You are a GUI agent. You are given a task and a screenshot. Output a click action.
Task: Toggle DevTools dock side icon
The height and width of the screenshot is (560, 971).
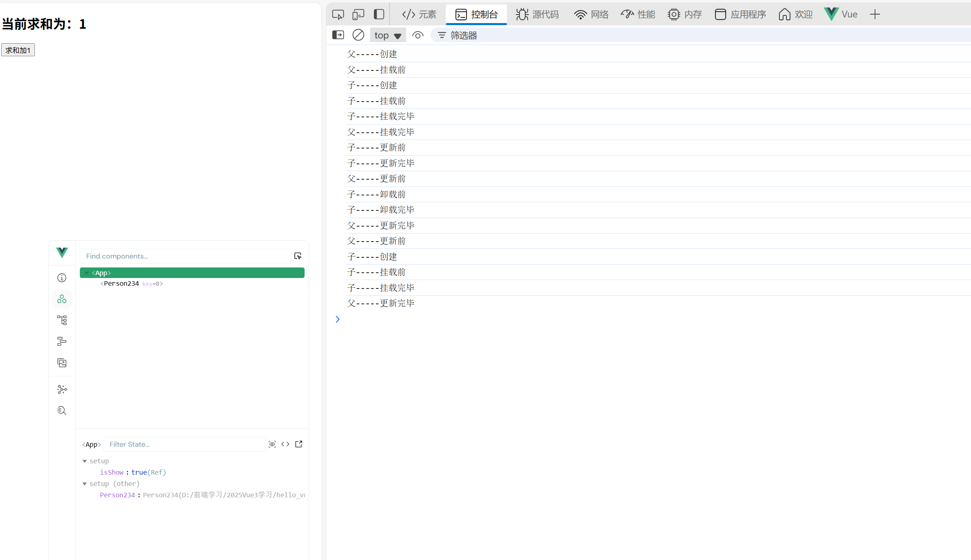[379, 15]
